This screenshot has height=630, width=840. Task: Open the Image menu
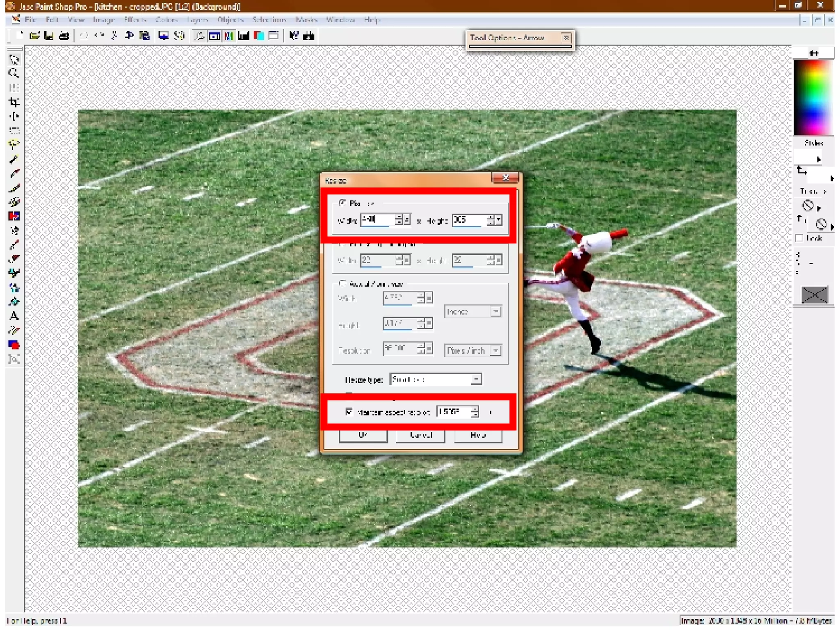coord(103,20)
